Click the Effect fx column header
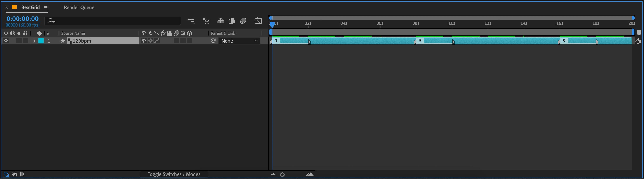The image size is (644, 179). pos(163,33)
